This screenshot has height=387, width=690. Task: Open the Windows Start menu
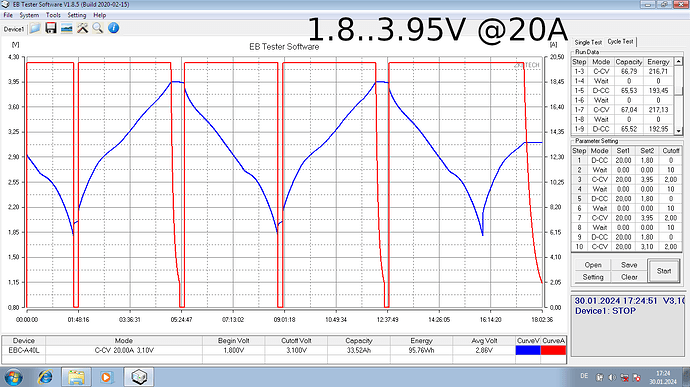click(14, 377)
